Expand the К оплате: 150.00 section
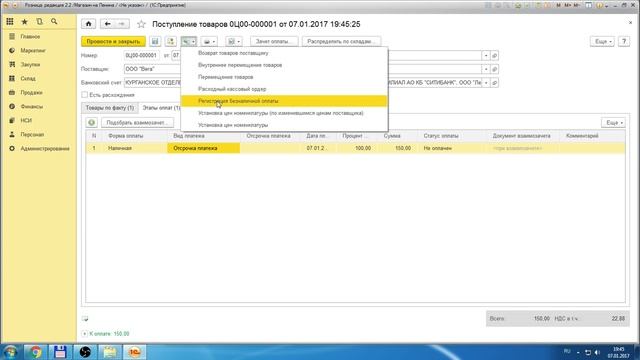This screenshot has width=640, height=360. tap(84, 334)
